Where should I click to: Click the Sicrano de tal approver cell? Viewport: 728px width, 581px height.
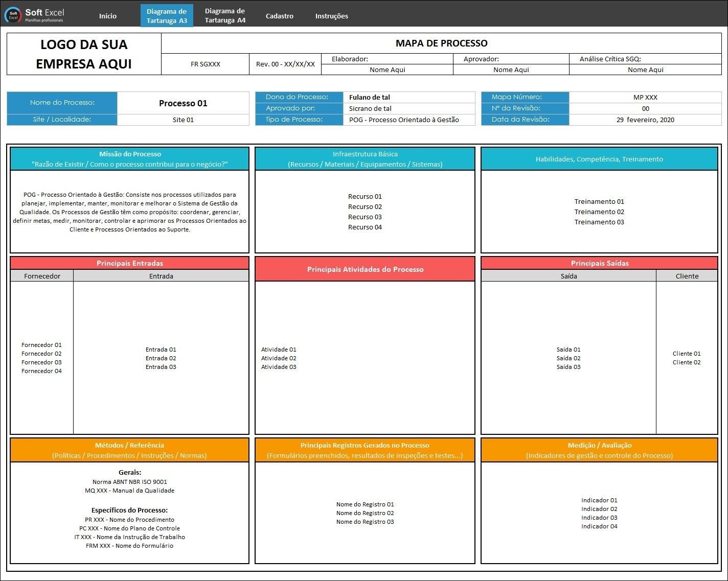click(x=409, y=108)
